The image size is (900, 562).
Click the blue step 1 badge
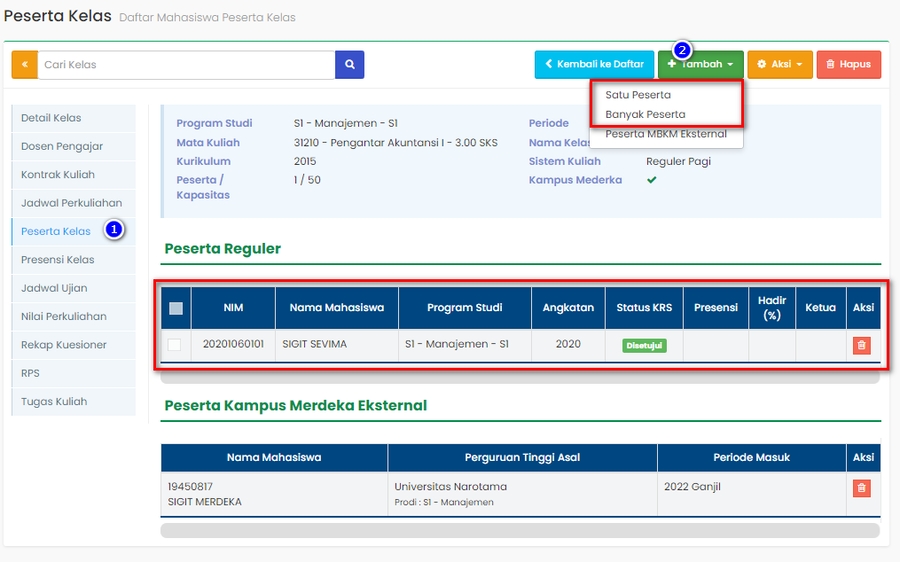114,230
